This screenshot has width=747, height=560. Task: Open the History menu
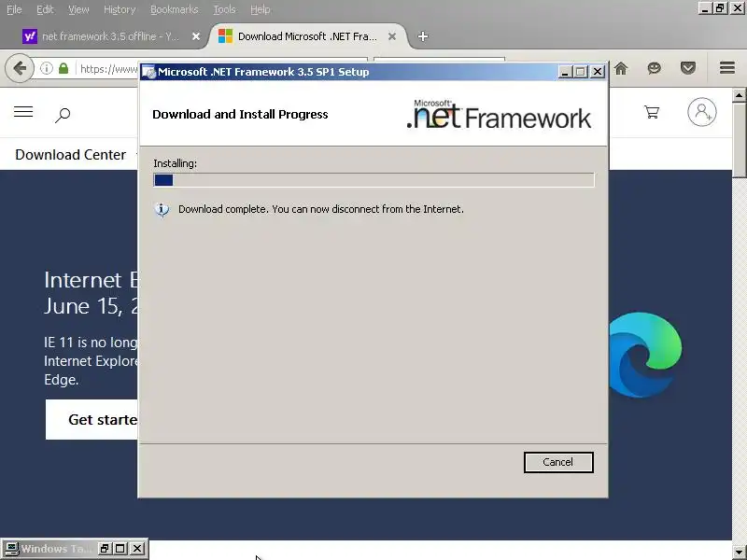tap(120, 9)
